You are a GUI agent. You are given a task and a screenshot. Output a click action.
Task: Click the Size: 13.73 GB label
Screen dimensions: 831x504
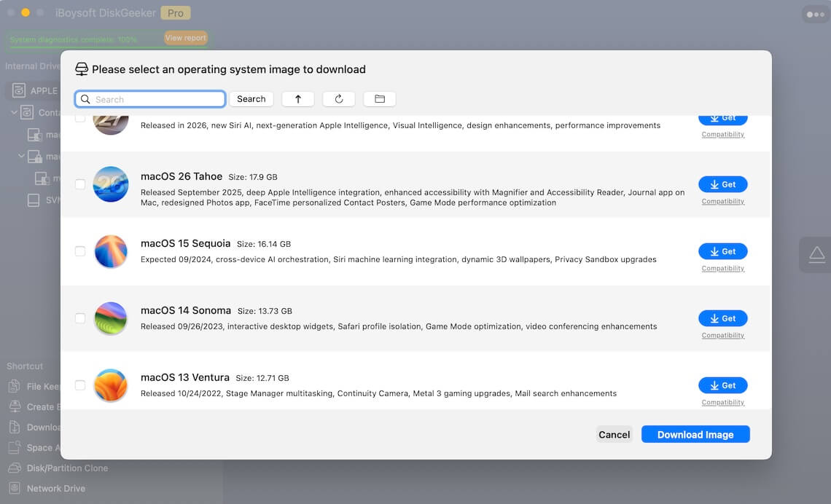coord(265,311)
